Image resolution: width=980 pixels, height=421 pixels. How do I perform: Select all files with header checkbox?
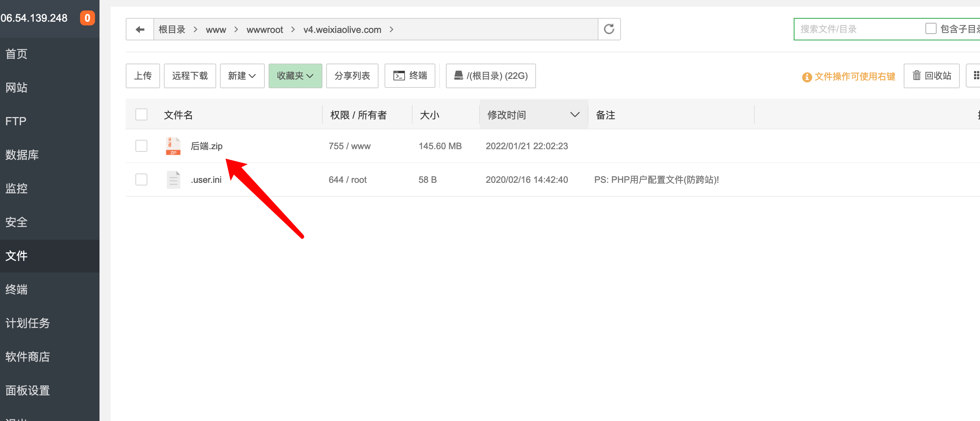click(141, 114)
